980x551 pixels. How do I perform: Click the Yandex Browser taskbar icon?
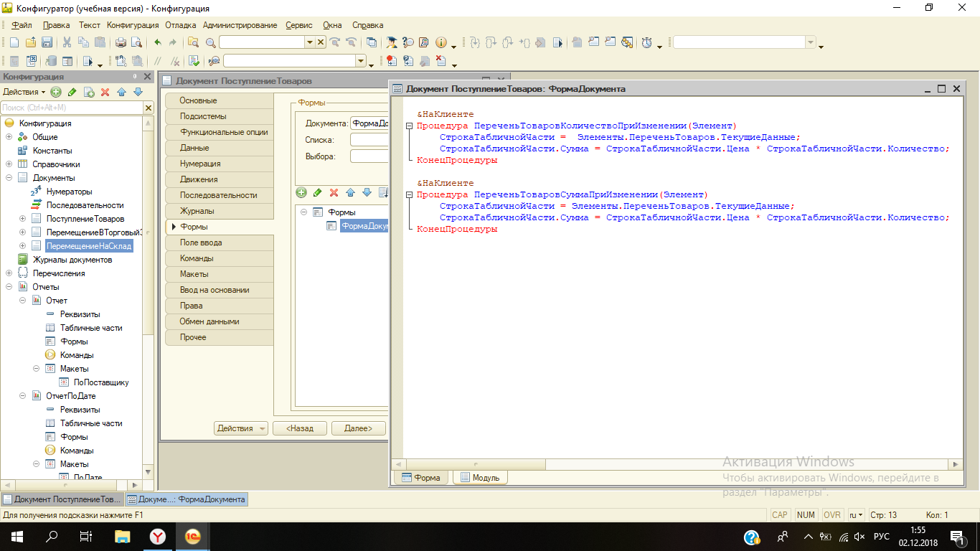(158, 536)
